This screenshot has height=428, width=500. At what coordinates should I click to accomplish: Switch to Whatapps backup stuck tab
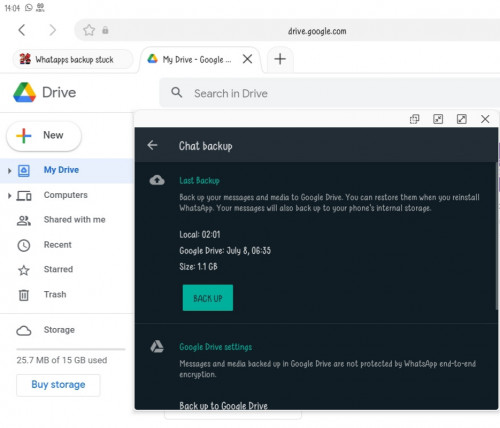73,59
